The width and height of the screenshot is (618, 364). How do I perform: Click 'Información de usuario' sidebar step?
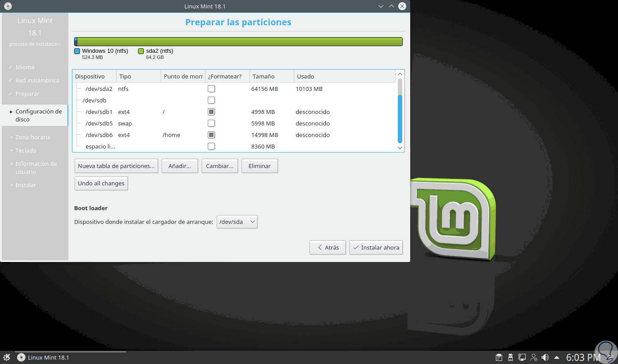[36, 168]
